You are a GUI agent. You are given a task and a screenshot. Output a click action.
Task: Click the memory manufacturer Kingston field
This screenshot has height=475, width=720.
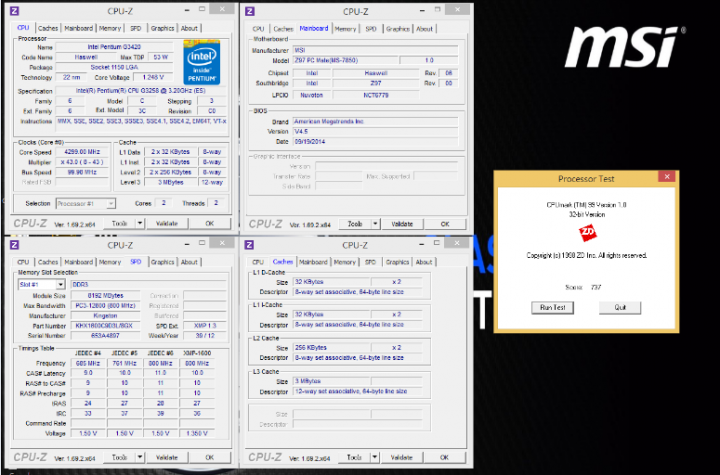(x=105, y=316)
